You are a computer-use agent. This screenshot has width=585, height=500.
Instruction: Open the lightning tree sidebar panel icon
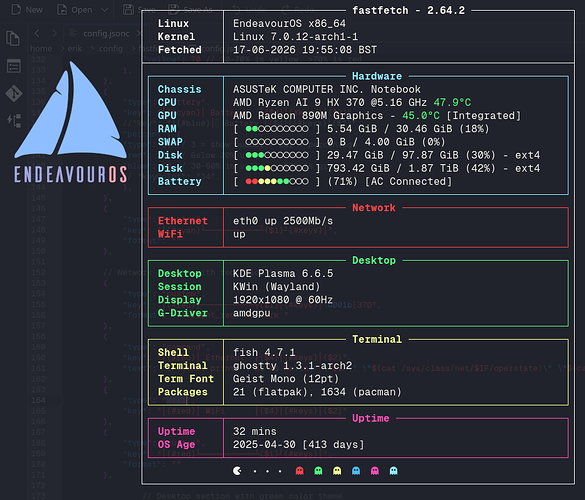(14, 121)
